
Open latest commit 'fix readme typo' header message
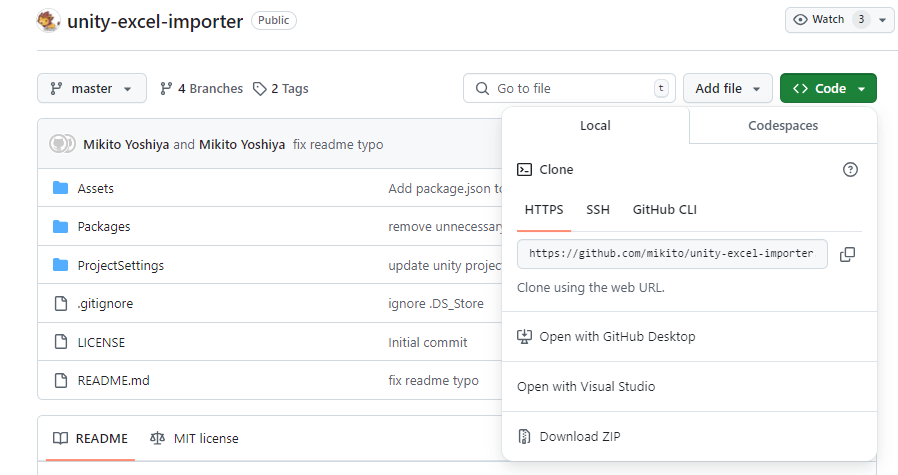[x=338, y=144]
